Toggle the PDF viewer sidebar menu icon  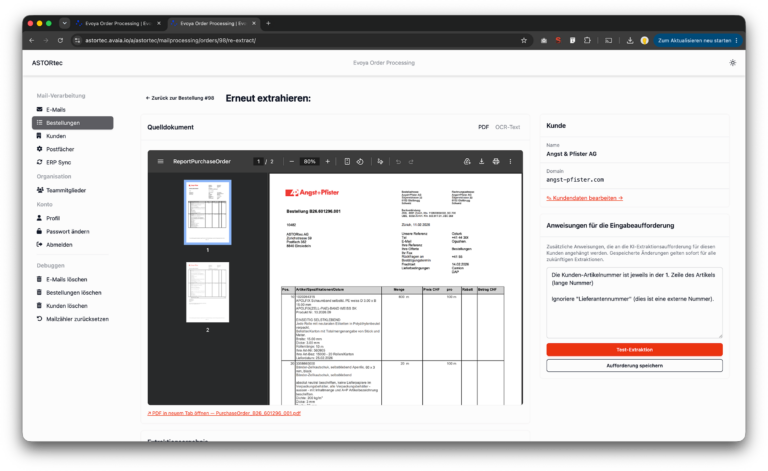coord(160,162)
